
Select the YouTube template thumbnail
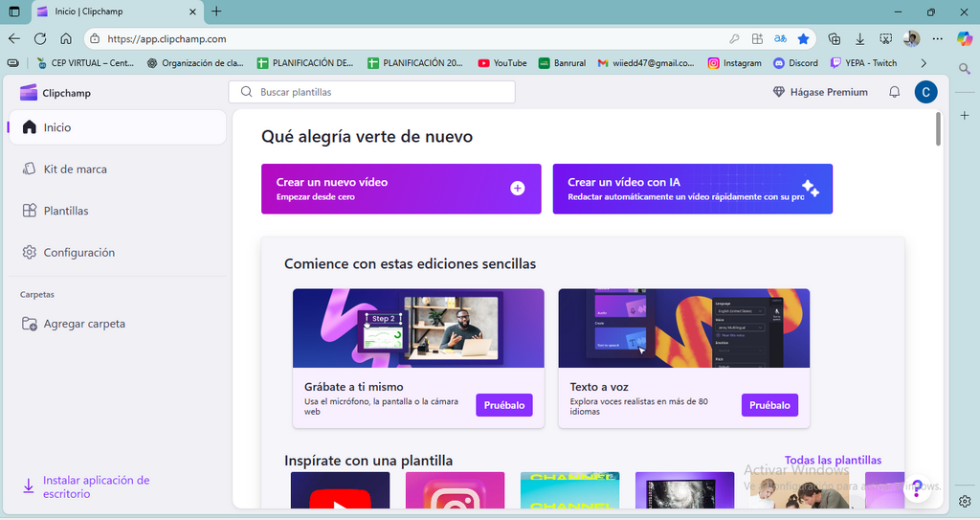point(340,490)
